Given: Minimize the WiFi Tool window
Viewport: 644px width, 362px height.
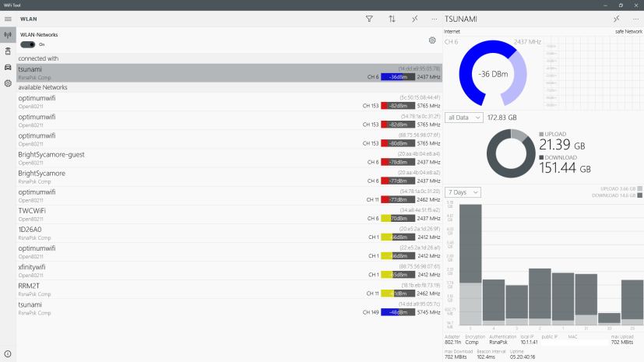Looking at the screenshot, I should click(606, 5).
